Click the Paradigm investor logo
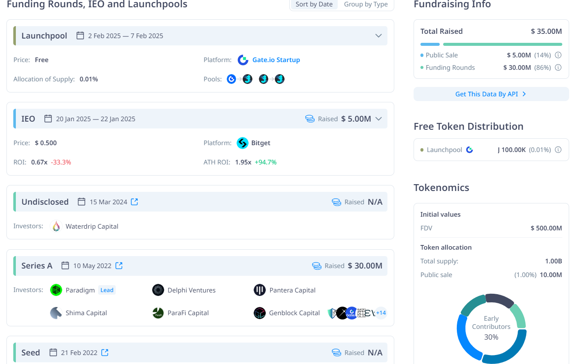The image size is (588, 364). [x=56, y=290]
